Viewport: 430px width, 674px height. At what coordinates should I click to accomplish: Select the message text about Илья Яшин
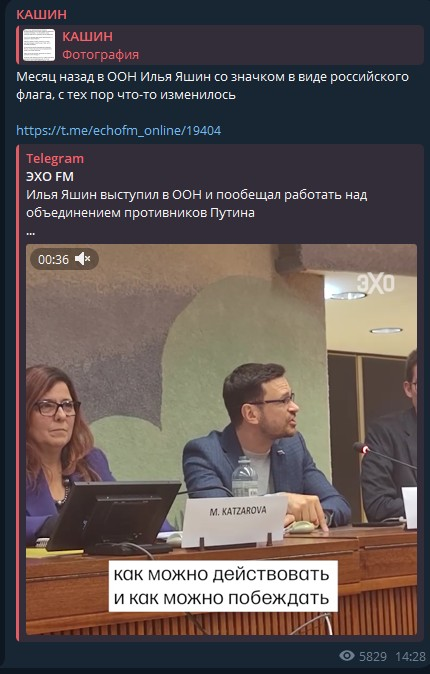(x=212, y=86)
